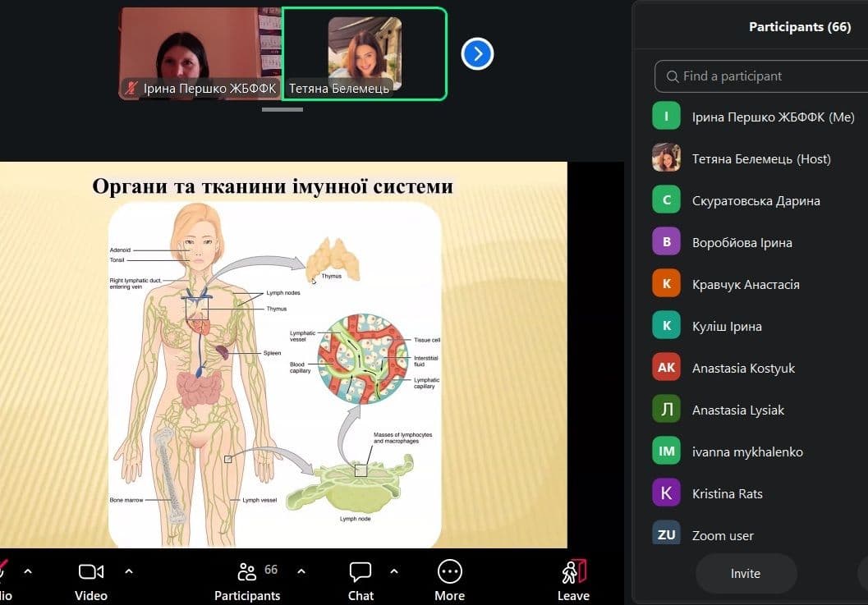Click the muted microphone icon on Ірина Першко's video
The height and width of the screenshot is (605, 868).
tap(131, 88)
